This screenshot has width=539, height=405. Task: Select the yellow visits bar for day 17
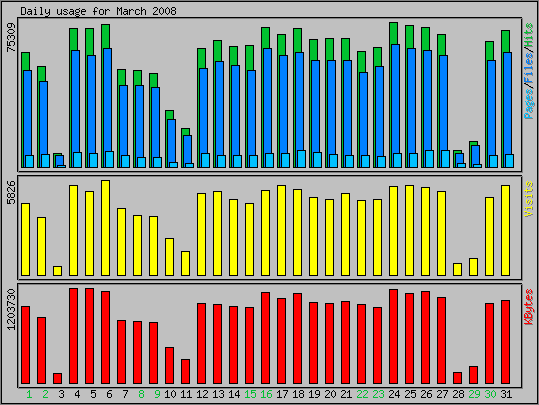pyautogui.click(x=282, y=230)
